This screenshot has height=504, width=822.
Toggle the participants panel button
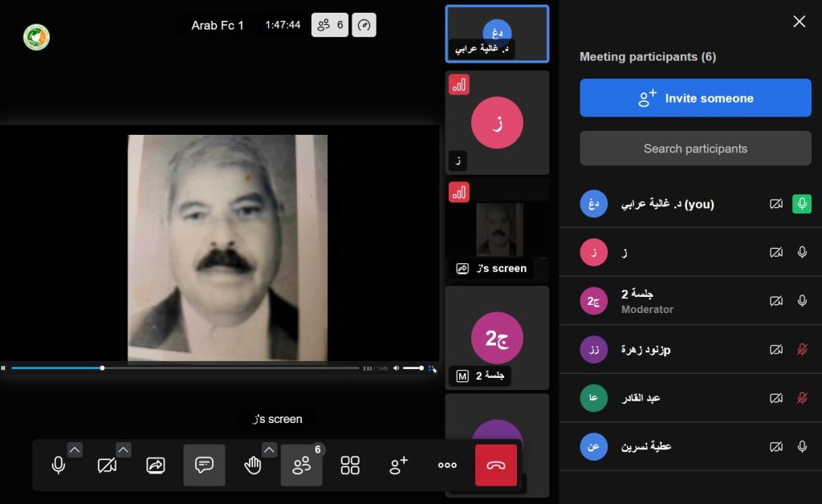(302, 465)
